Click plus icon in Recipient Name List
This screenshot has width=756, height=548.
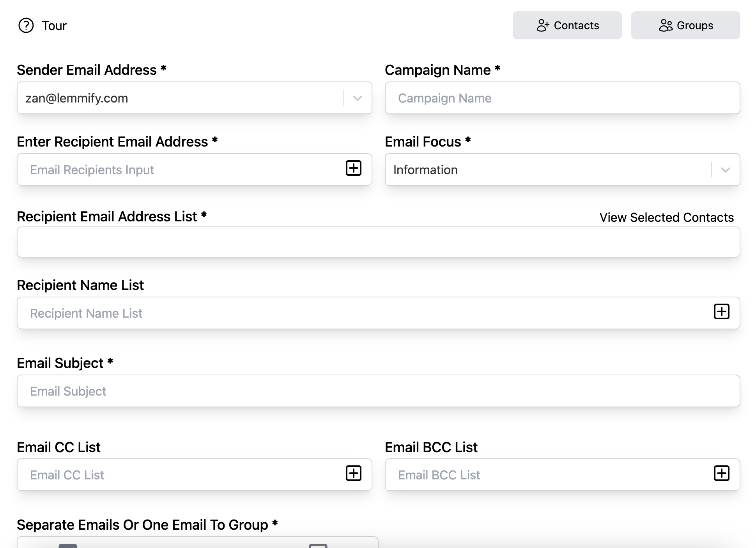click(x=721, y=311)
